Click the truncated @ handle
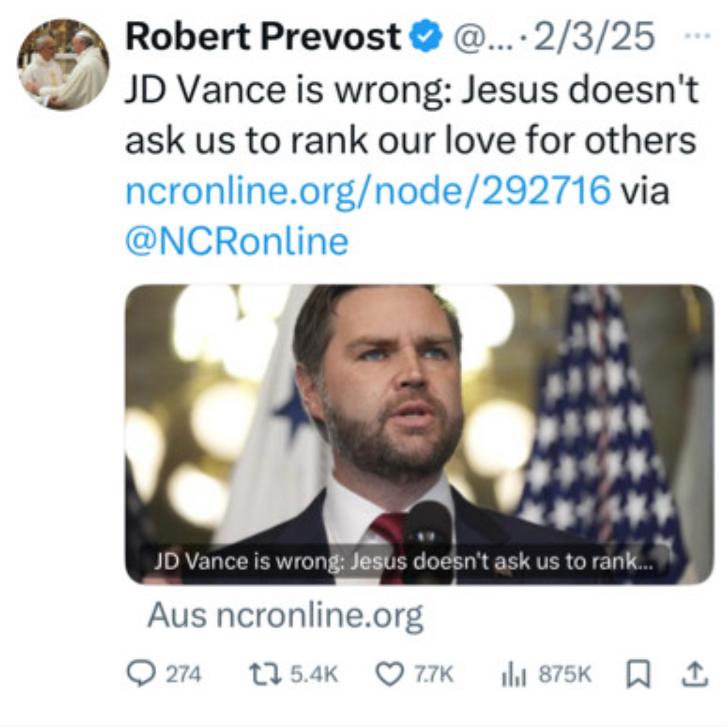Image resolution: width=728 pixels, height=727 pixels. pyautogui.click(x=480, y=38)
